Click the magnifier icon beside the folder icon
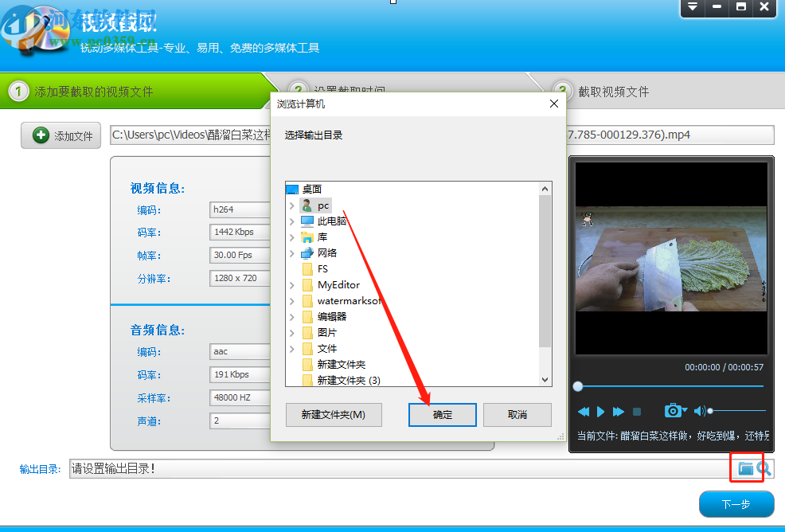 764,467
